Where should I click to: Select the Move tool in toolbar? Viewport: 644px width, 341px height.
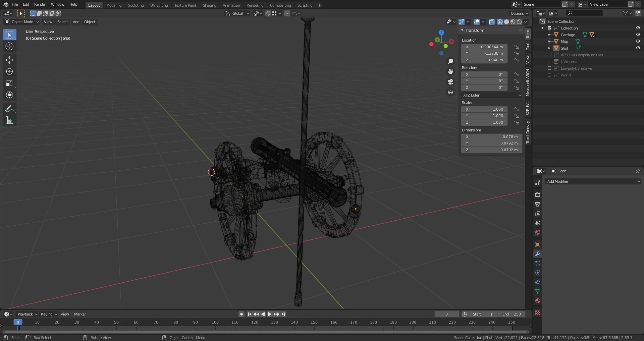(9, 60)
